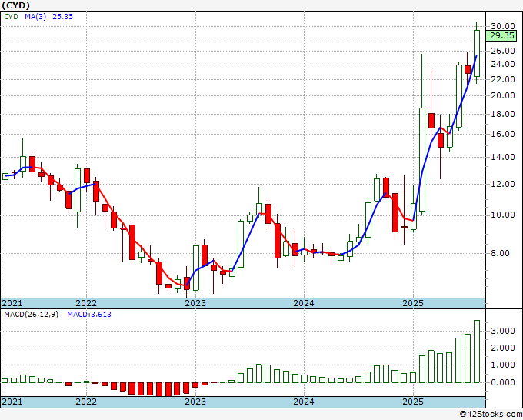Click 2024 on the price chart timeline

pyautogui.click(x=304, y=303)
